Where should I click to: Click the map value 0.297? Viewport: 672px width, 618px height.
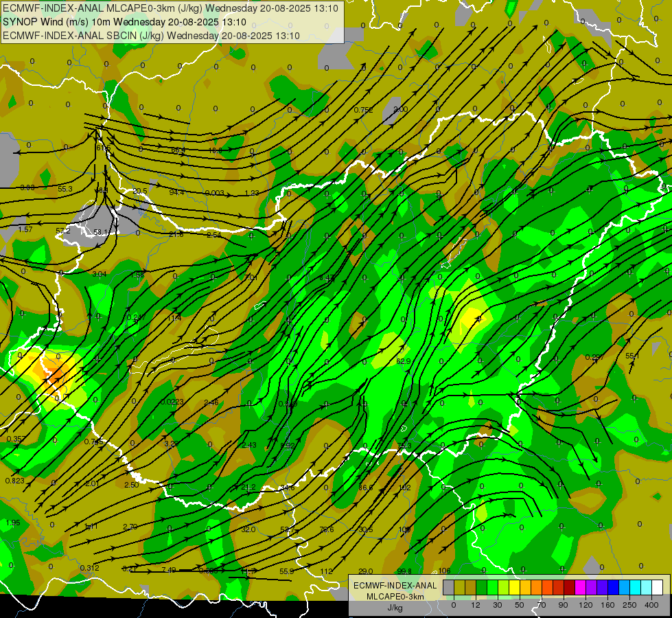tap(594, 357)
